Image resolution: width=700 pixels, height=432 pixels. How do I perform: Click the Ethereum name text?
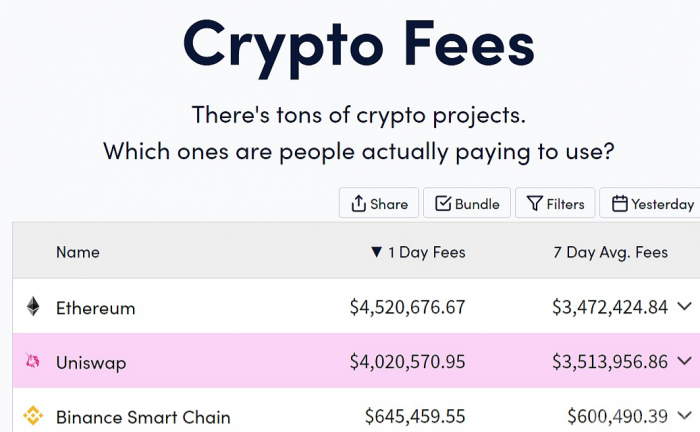tap(95, 307)
